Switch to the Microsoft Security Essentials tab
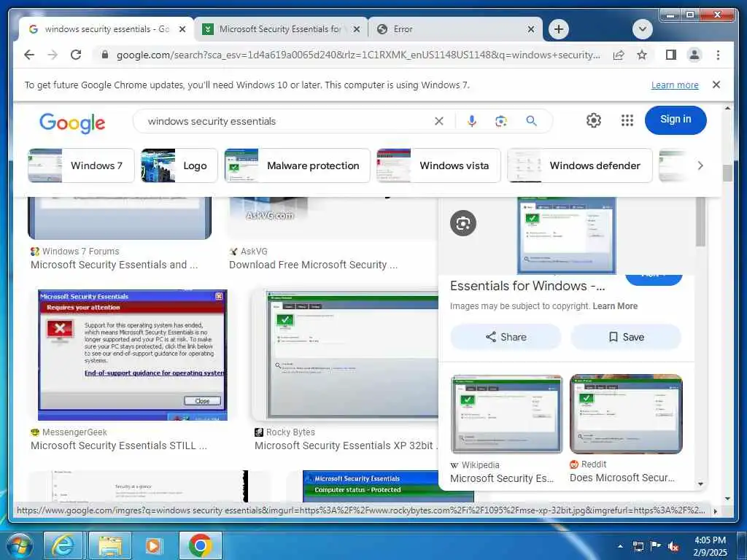This screenshot has width=747, height=560. click(x=281, y=29)
